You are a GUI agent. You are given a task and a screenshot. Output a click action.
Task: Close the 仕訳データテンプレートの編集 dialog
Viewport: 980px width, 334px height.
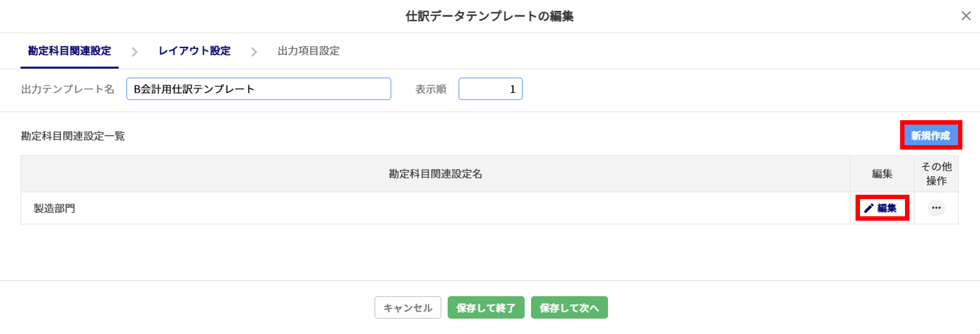(x=966, y=16)
